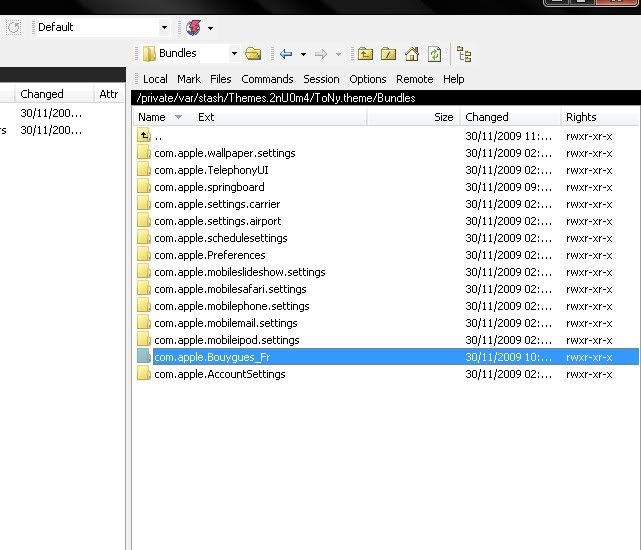Select com.apple.mobileipod.settings folder
641x550 pixels.
coord(227,340)
